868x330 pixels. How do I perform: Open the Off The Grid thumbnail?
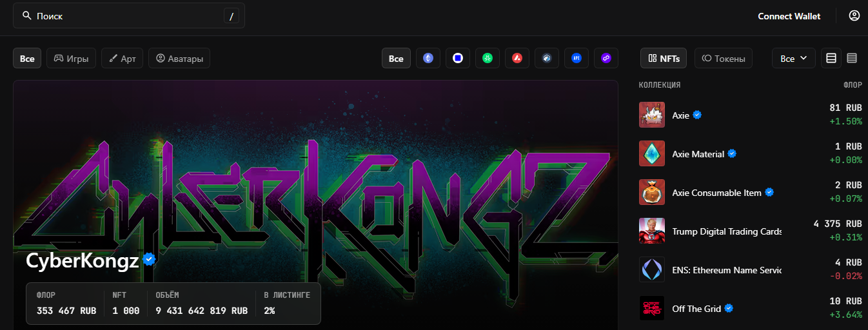tap(652, 308)
